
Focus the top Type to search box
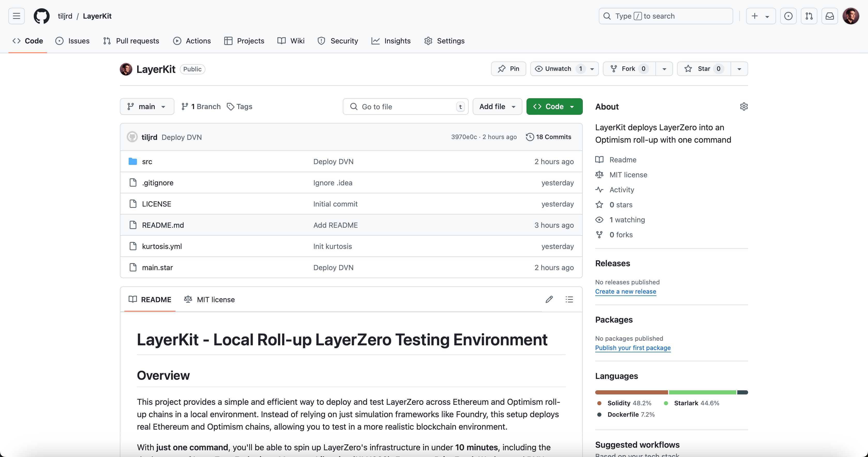coord(665,16)
